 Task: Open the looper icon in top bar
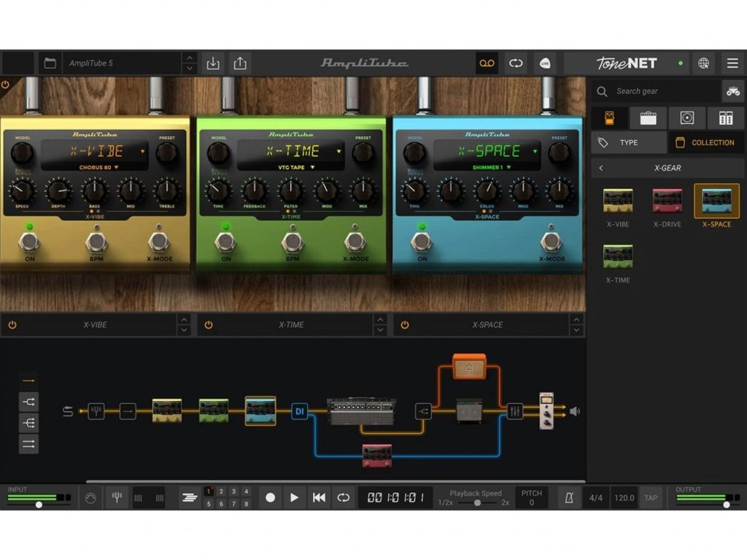(x=516, y=63)
